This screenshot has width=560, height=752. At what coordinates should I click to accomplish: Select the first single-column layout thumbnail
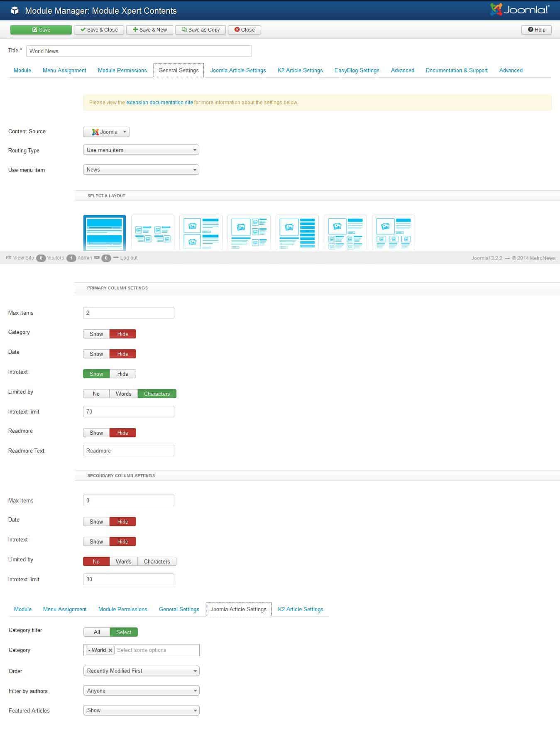click(x=105, y=233)
